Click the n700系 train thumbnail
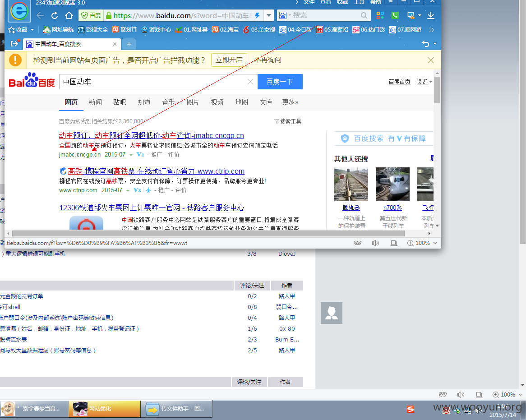The width and height of the screenshot is (526, 420). tap(392, 185)
